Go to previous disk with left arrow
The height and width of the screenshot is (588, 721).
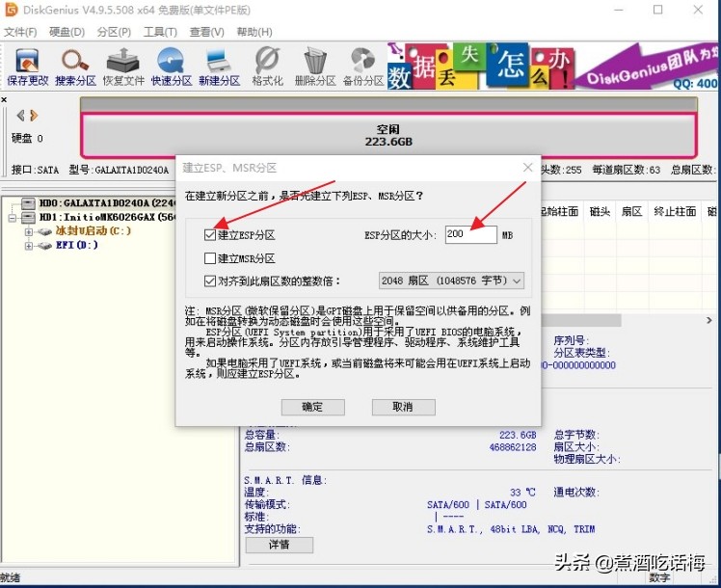(x=20, y=115)
